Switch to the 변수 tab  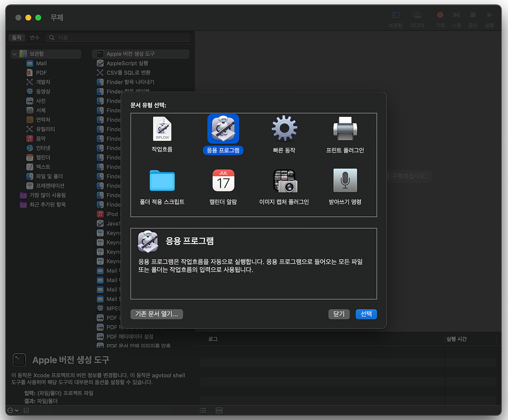click(x=35, y=38)
